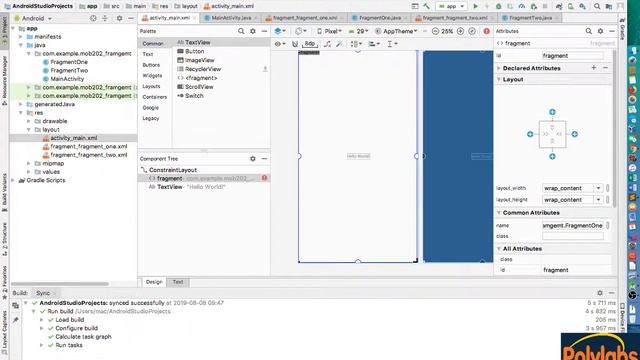
Task: Collapse the Common Attributes section
Action: [499, 213]
